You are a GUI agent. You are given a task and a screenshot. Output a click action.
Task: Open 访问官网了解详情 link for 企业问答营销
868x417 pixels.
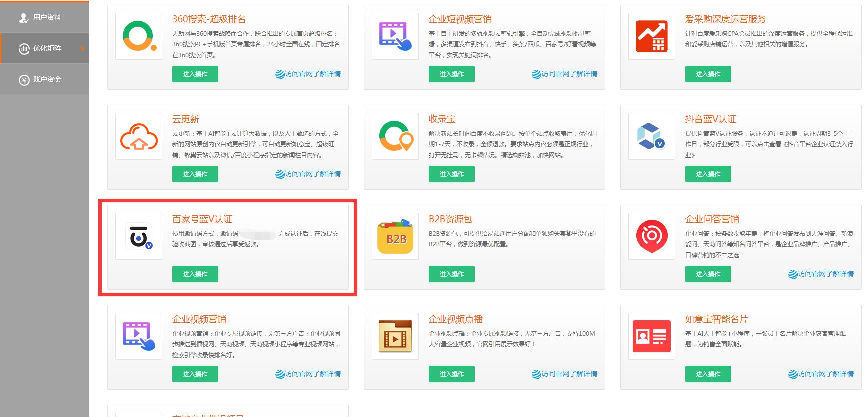[821, 274]
